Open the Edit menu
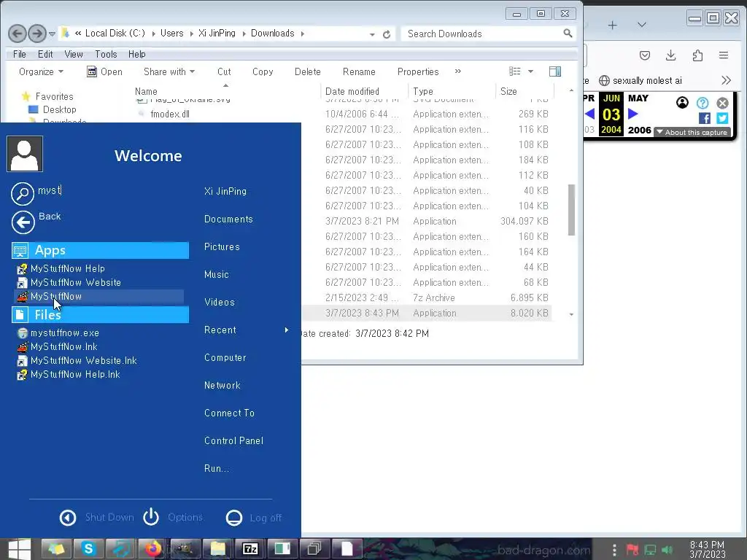747x560 pixels. click(45, 54)
